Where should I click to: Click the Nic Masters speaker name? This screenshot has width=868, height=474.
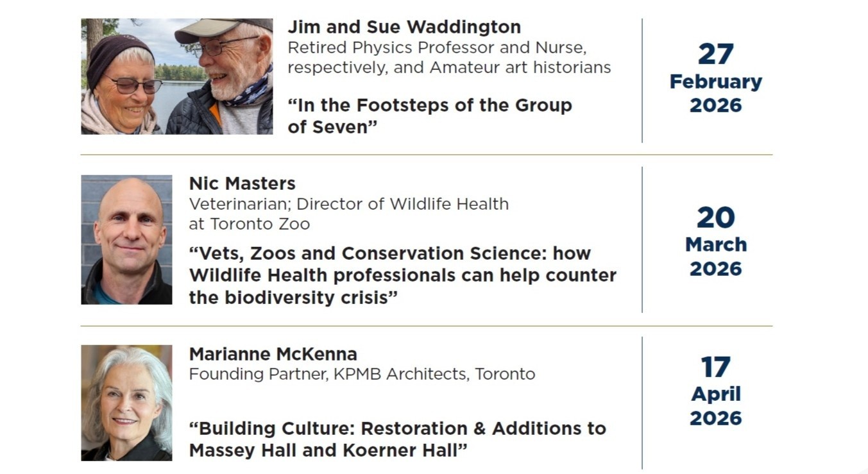pyautogui.click(x=242, y=183)
